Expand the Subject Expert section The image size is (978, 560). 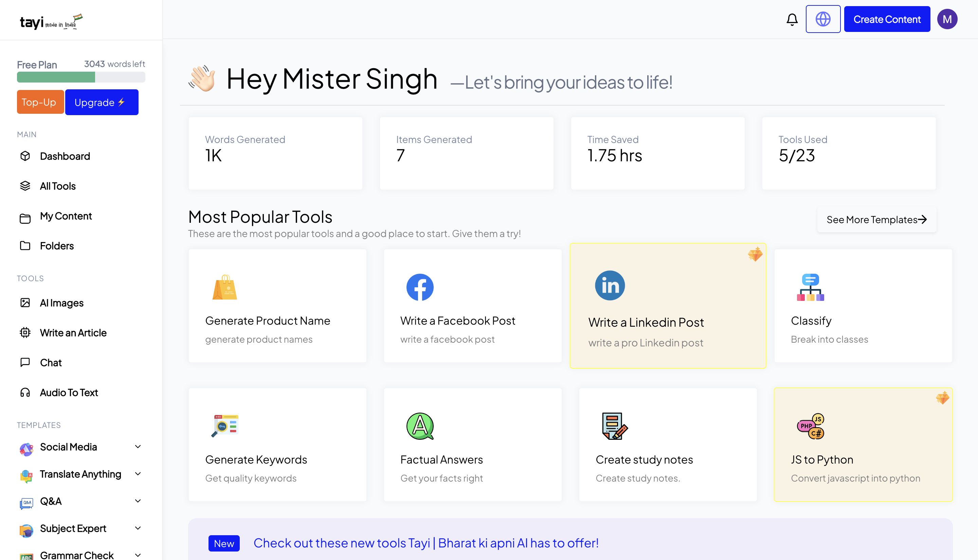coord(138,528)
